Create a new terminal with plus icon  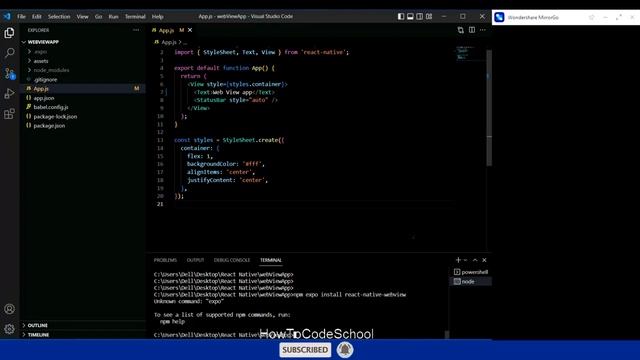coord(458,260)
